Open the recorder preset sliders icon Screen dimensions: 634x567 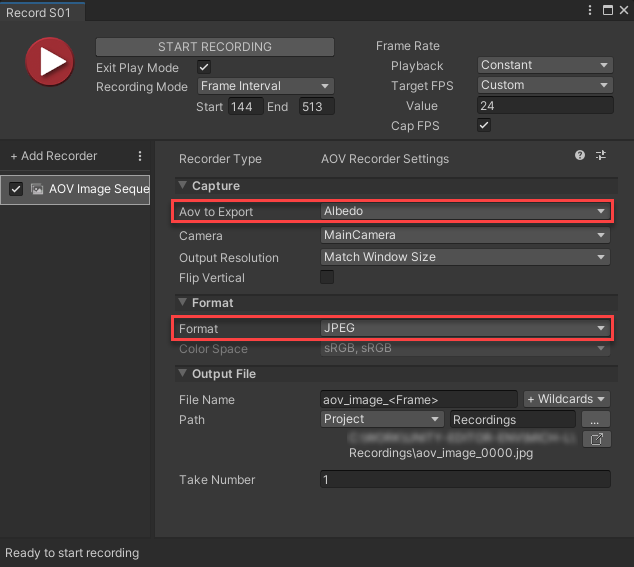tap(601, 156)
